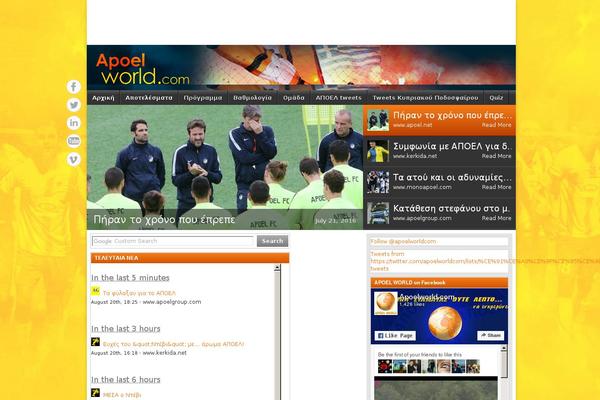Open the Αποτελέσματα menu item
600x400 pixels.
click(x=149, y=98)
